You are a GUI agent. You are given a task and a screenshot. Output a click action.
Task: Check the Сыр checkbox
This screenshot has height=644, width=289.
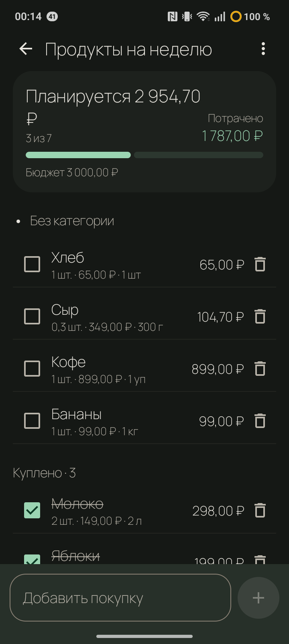coord(32,317)
